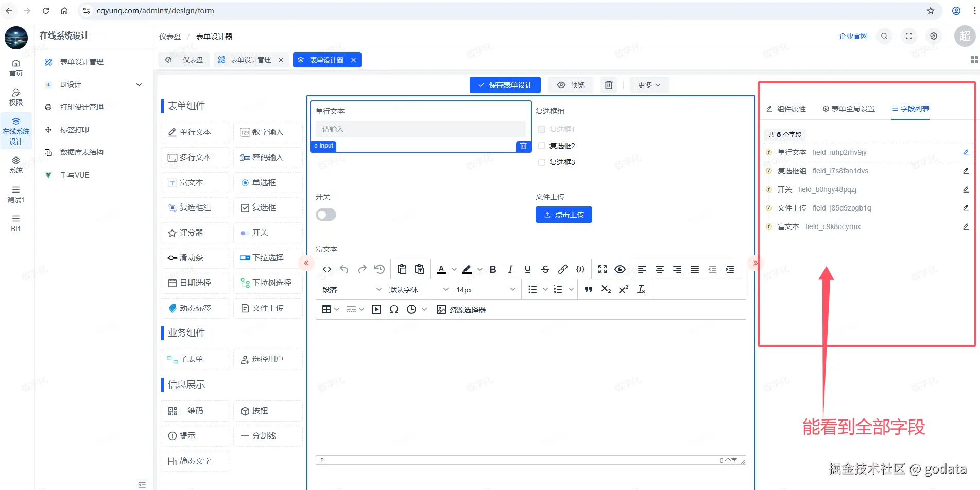Insert a blockquote

589,290
